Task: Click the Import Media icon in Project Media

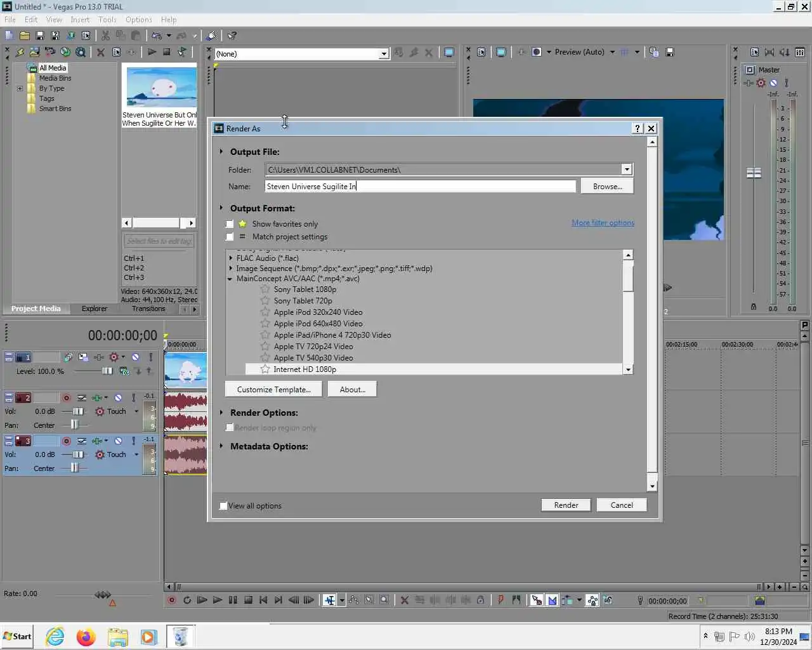Action: pyautogui.click(x=34, y=52)
